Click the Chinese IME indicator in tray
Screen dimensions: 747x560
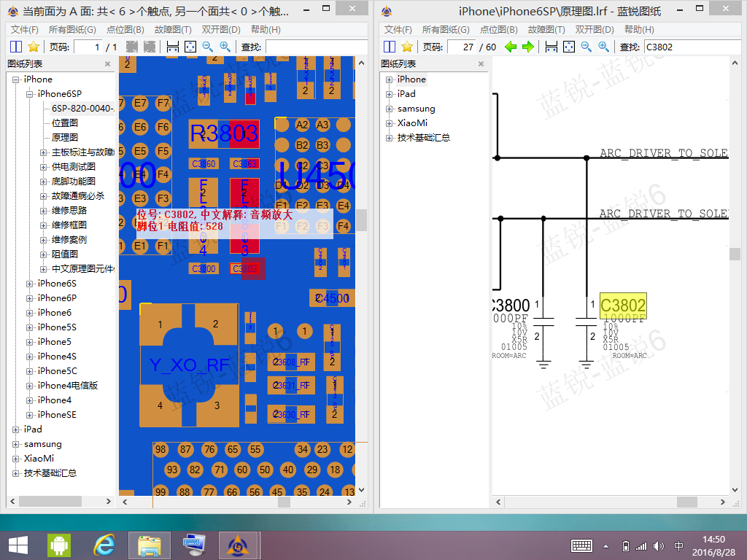pos(679,546)
